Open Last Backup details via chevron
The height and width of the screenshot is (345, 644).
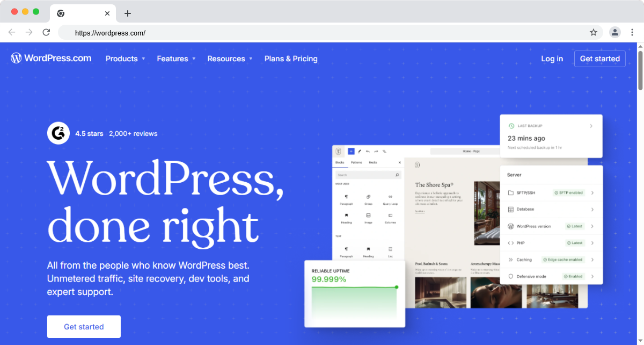591,126
